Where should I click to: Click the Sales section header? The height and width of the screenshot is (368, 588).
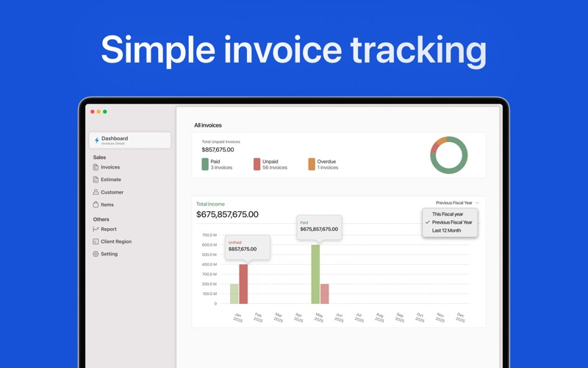[99, 158]
